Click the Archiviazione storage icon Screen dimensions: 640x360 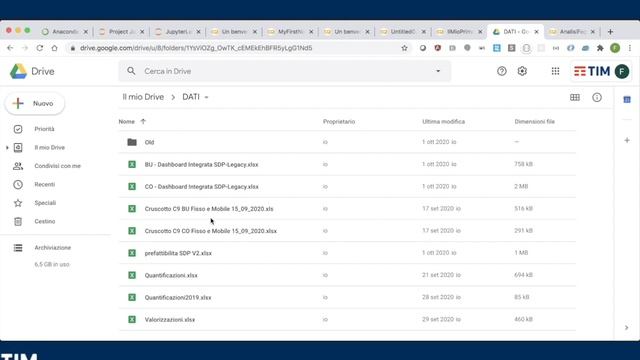point(18,248)
